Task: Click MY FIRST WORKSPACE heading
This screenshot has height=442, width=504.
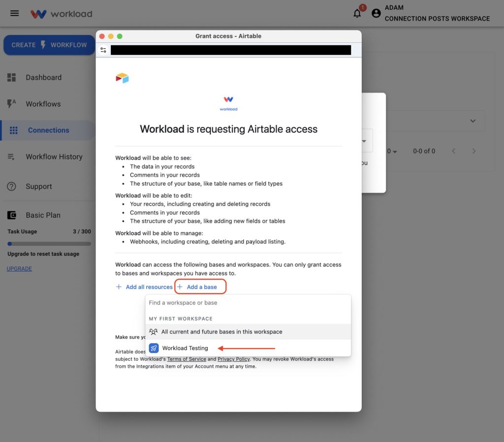Action: pos(181,319)
